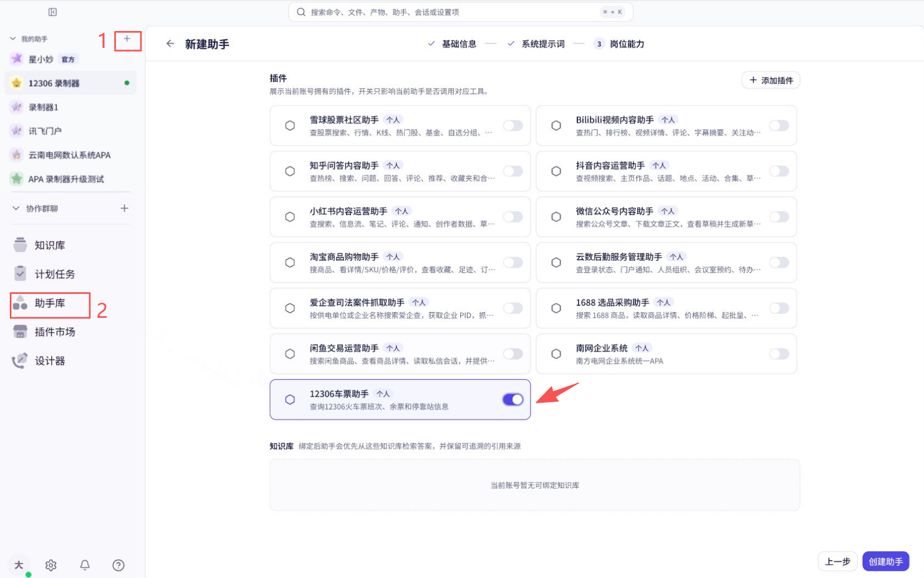Click the search field at the top
The width and height of the screenshot is (924, 578).
tap(460, 12)
